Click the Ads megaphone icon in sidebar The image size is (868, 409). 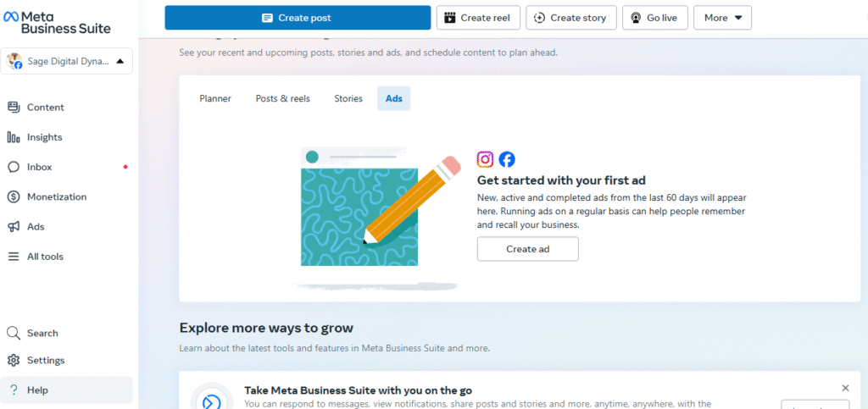pyautogui.click(x=14, y=227)
